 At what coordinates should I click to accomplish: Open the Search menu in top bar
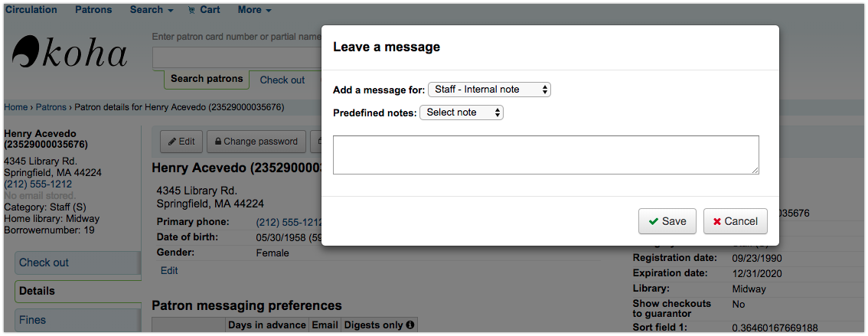coord(151,10)
